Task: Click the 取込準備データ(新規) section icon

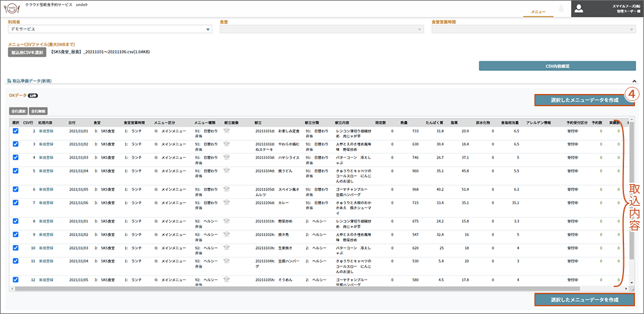Action: click(10, 81)
